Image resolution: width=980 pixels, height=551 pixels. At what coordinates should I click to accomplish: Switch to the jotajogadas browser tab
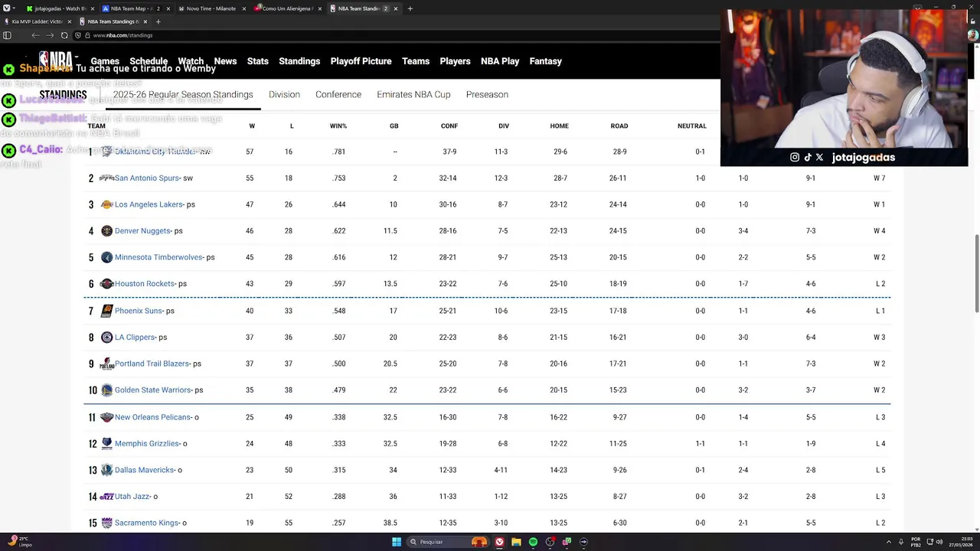pos(60,8)
